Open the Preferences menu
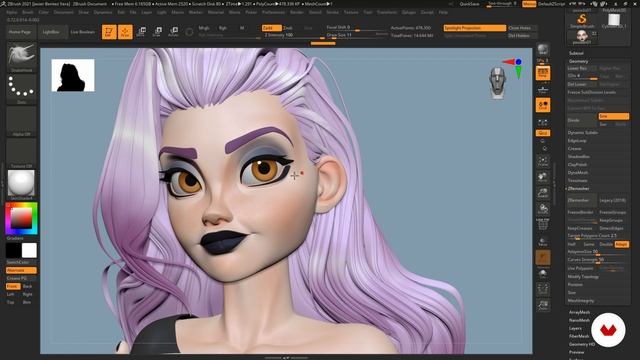This screenshot has width=640, height=360. 273,12
